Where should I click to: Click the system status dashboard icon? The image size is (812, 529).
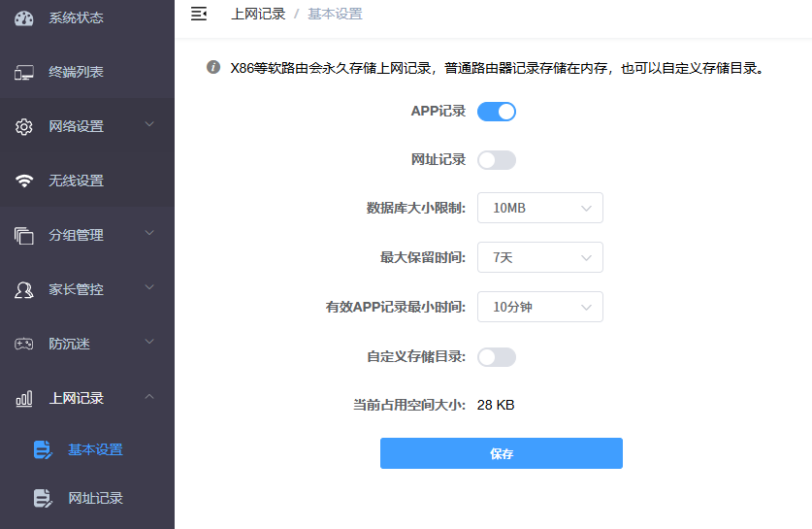tap(24, 17)
